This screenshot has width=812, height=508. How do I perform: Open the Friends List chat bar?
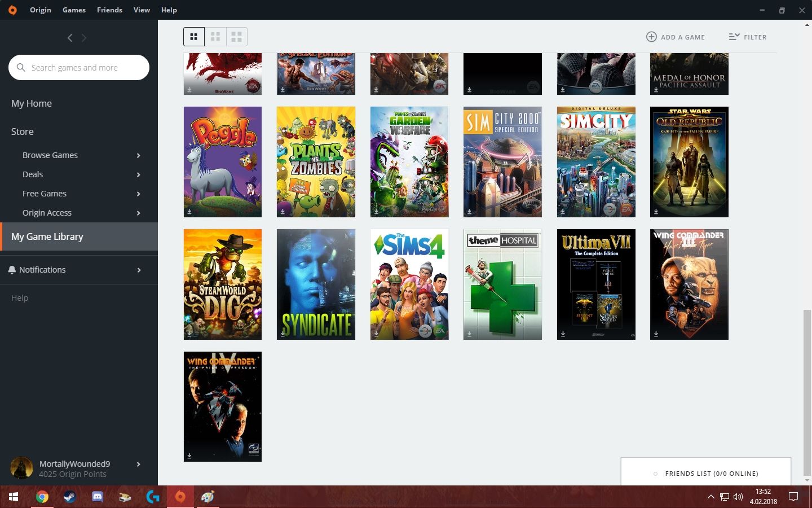(706, 473)
